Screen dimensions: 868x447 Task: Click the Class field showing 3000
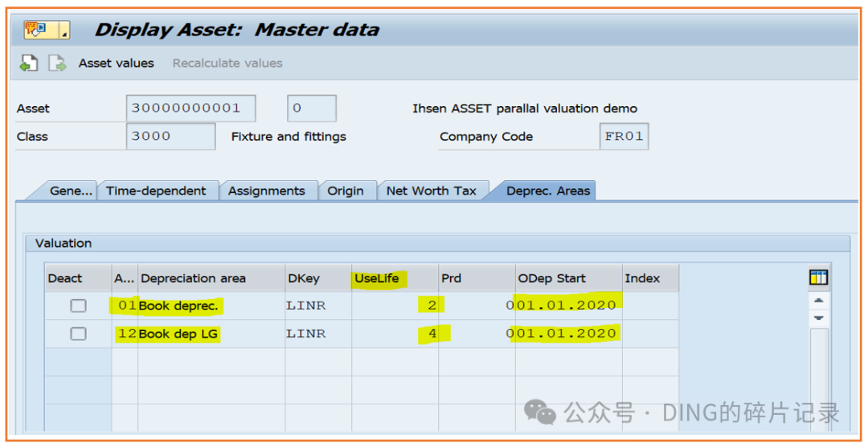pos(170,136)
